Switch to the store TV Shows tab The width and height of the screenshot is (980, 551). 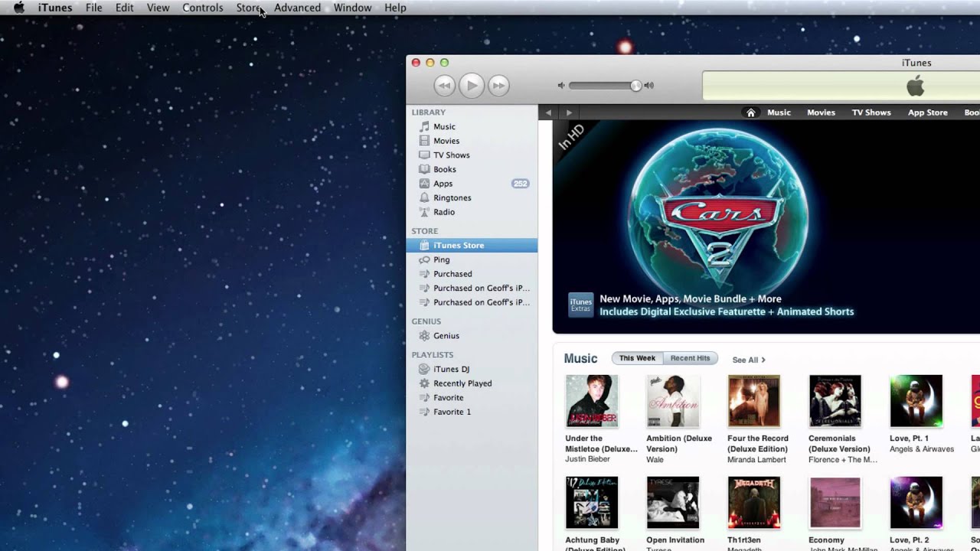coord(871,112)
